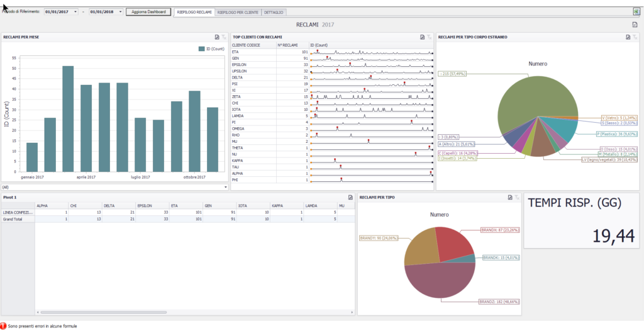644x330 pixels.
Task: Open the Dettaglio tab
Action: [274, 13]
